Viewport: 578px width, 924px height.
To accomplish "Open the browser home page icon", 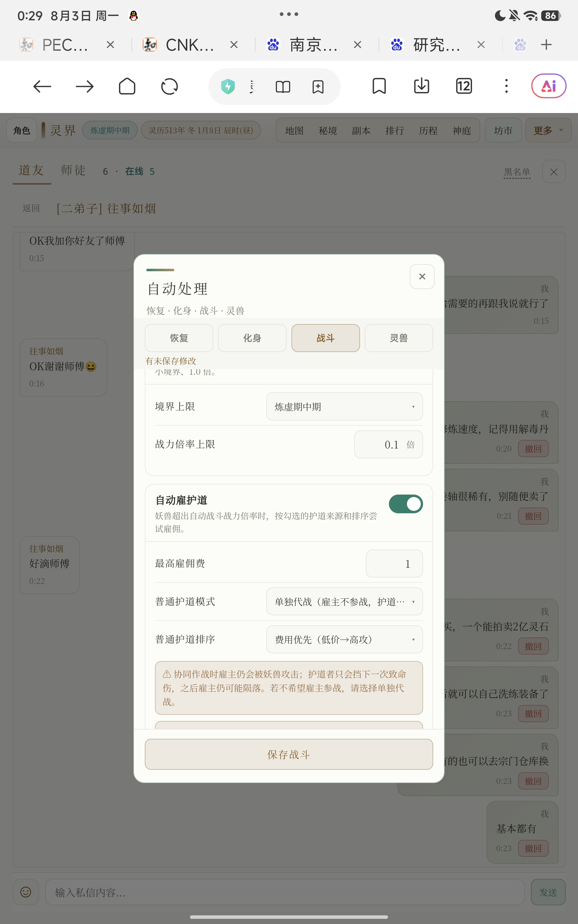I will click(x=127, y=86).
